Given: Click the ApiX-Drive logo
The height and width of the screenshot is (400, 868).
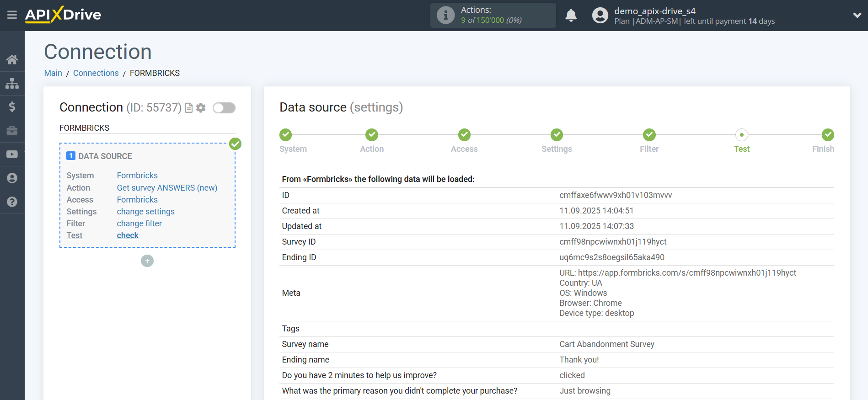Looking at the screenshot, I should 63,15.
